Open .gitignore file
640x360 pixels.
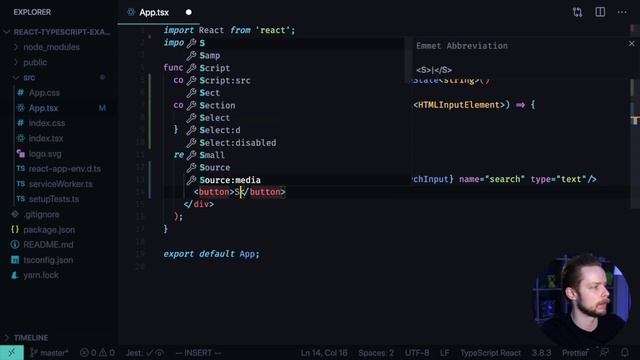tap(42, 214)
